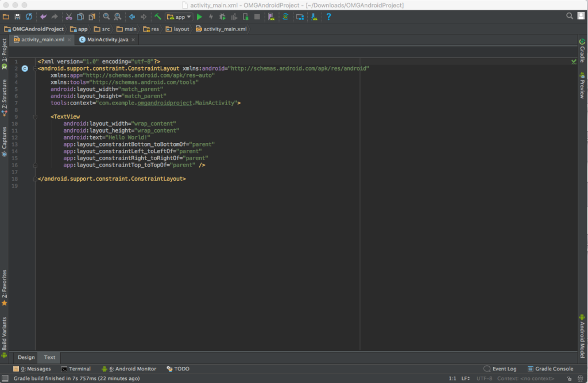Click the Synchronize icon in the toolbar
The height and width of the screenshot is (383, 588).
[x=29, y=17]
